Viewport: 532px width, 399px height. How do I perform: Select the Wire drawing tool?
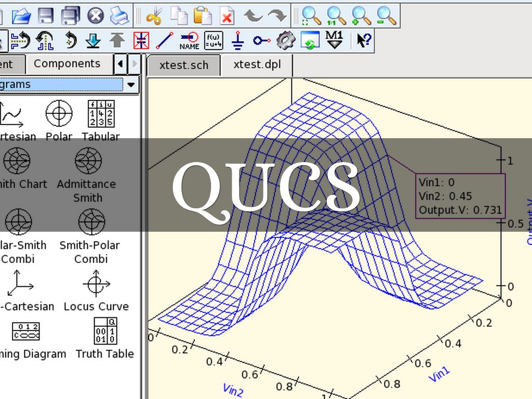coord(165,40)
